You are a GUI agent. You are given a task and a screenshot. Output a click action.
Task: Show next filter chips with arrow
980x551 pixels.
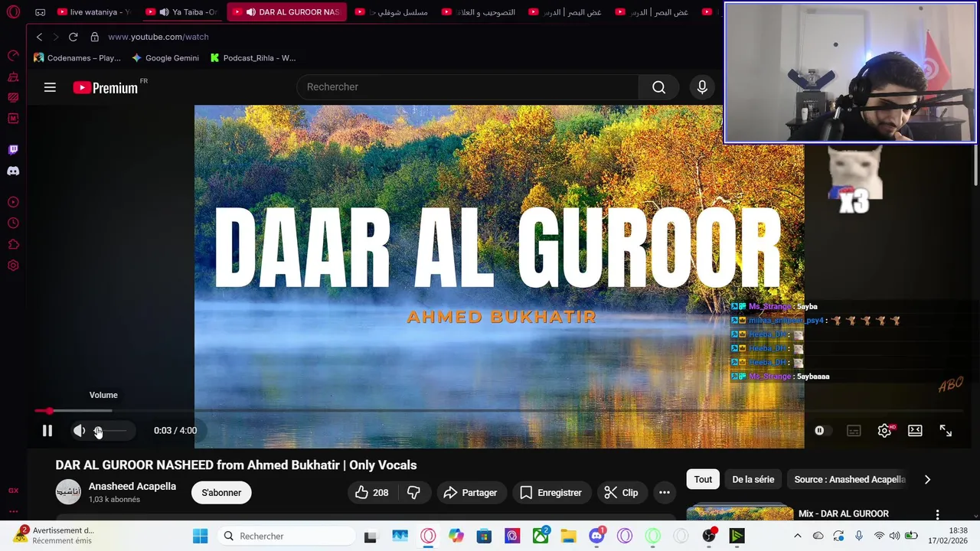927,480
